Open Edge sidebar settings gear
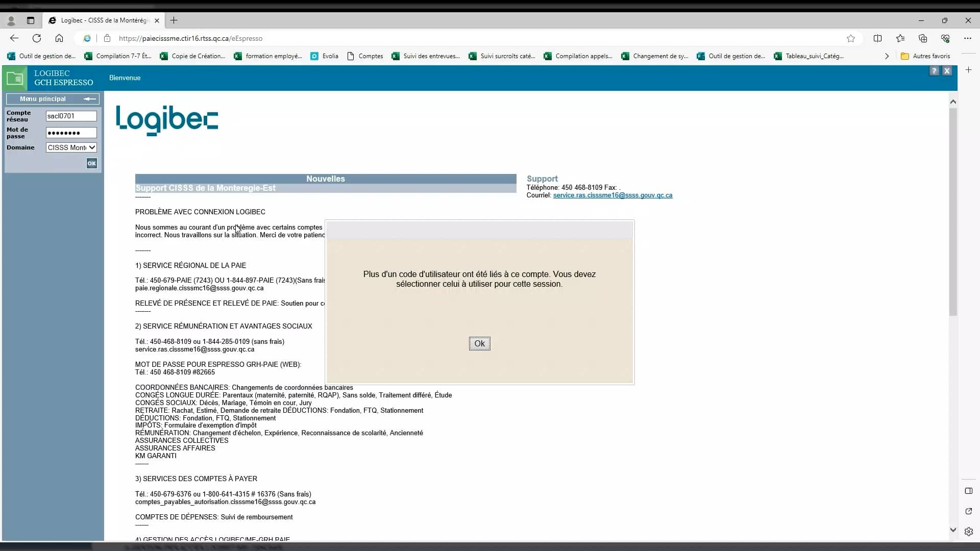The image size is (980, 551). 968,532
